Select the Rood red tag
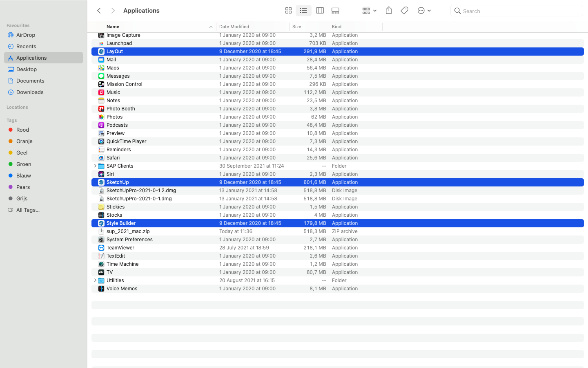 43,130
